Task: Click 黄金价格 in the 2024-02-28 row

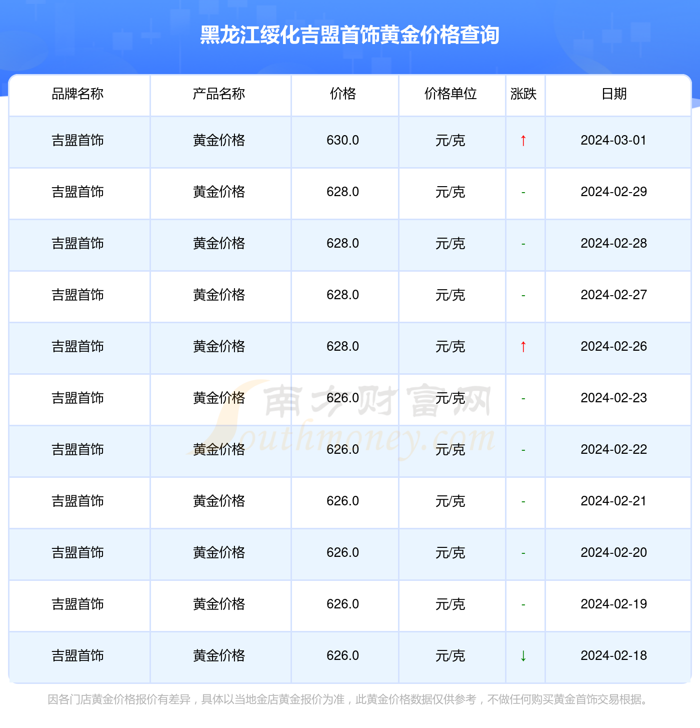Action: pos(219,244)
